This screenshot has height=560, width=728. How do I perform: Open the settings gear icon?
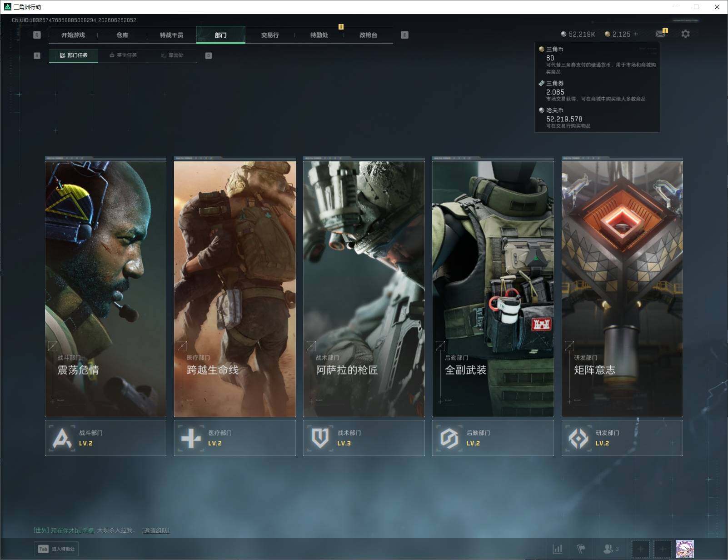[x=685, y=34]
